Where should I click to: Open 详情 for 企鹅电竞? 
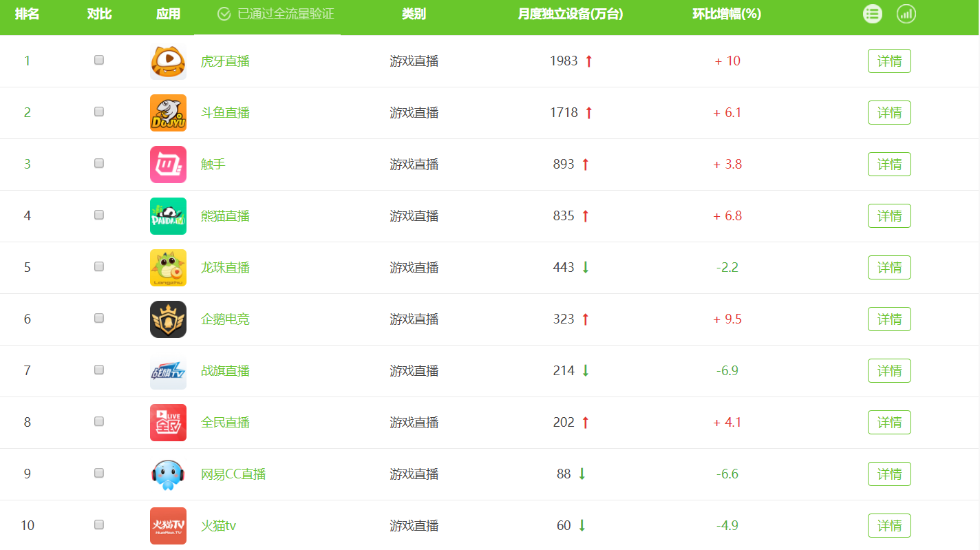tap(889, 319)
